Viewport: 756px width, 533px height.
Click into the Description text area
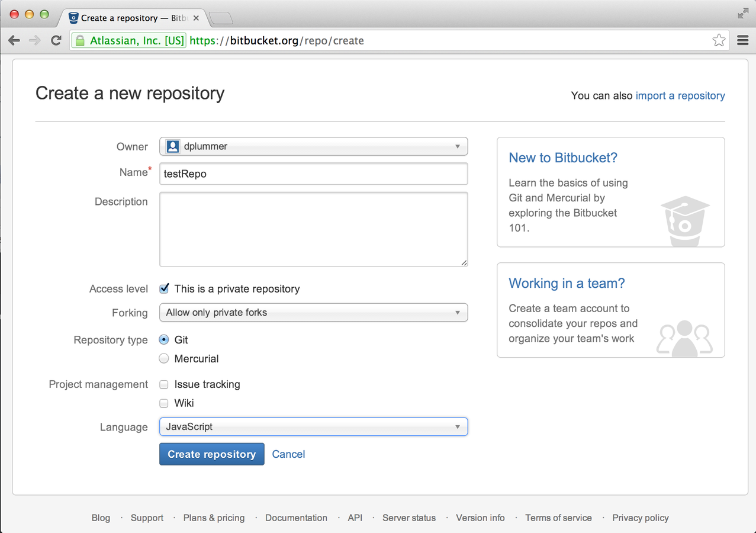(314, 229)
